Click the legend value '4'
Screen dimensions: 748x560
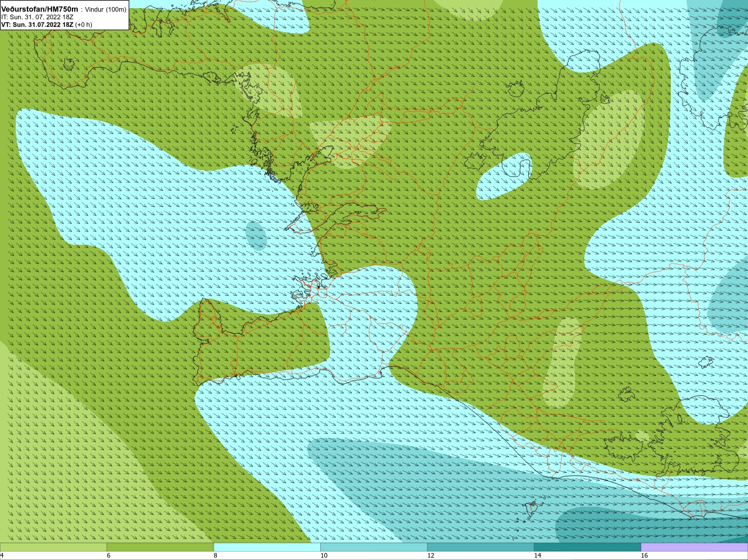[2, 555]
